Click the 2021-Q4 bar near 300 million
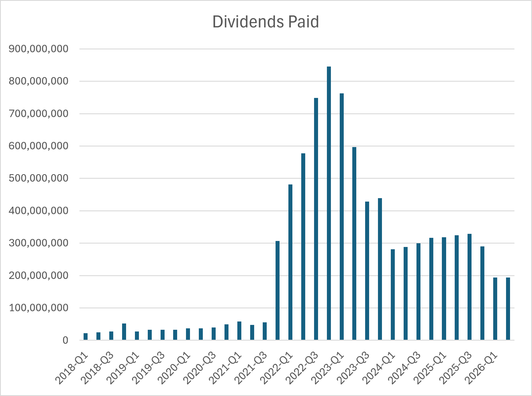 click(x=278, y=291)
